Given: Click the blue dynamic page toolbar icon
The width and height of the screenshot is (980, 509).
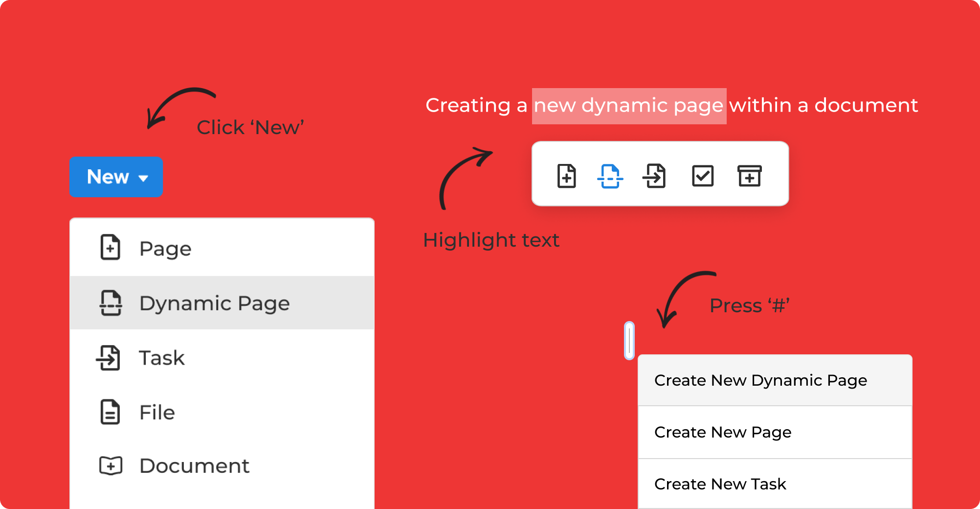Looking at the screenshot, I should 610,176.
